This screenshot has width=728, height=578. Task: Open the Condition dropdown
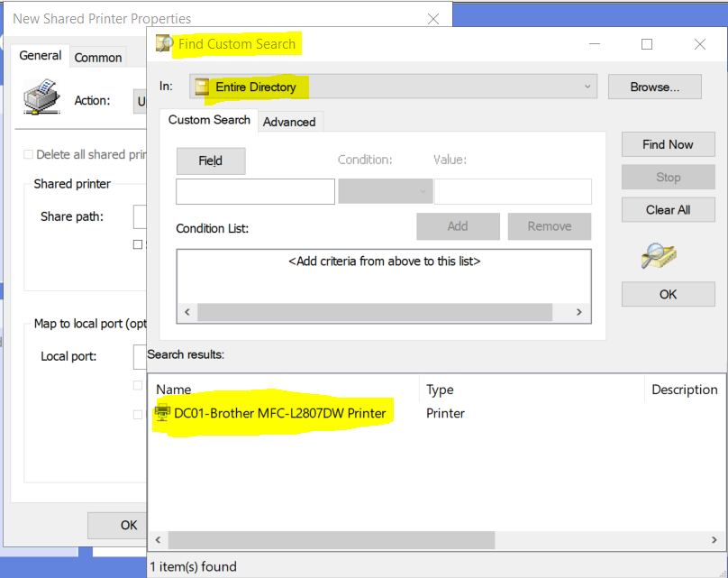(386, 191)
